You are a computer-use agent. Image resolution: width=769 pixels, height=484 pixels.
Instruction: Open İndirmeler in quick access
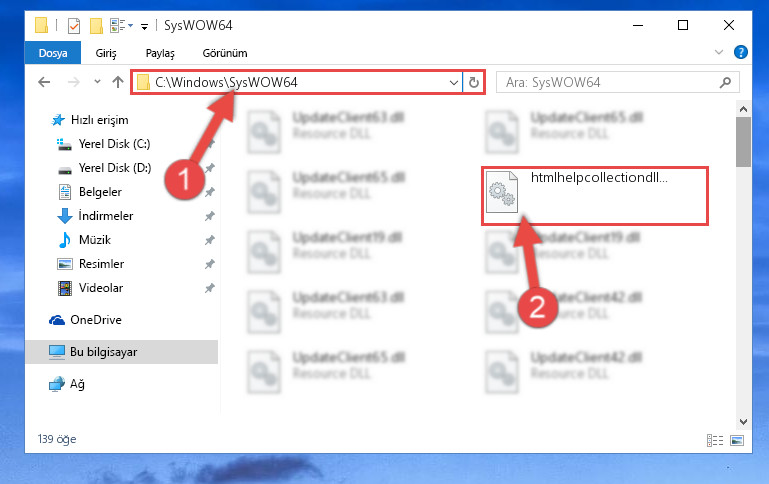tap(105, 216)
